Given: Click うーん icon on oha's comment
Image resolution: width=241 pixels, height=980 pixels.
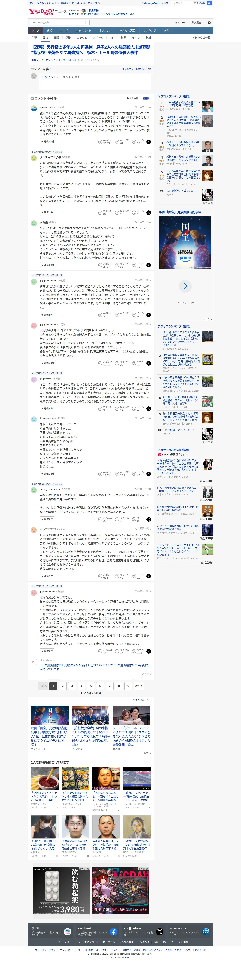Looking at the screenshot, I should coord(134,576).
